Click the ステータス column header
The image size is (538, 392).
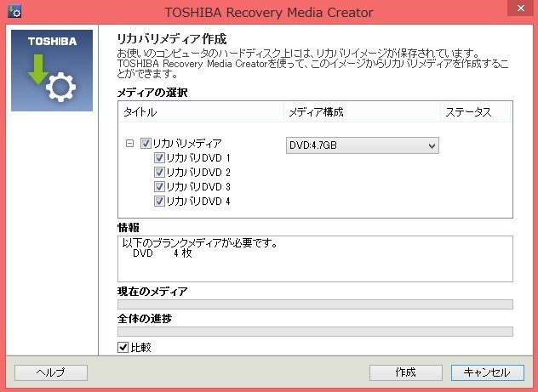point(476,112)
